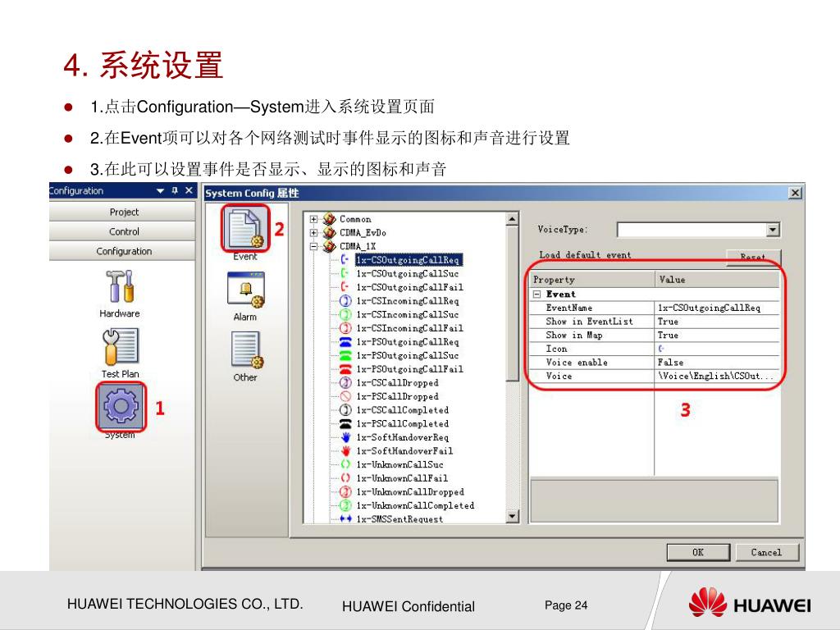This screenshot has height=630, width=840.
Task: Select the Alarm category icon
Action: pos(245,290)
